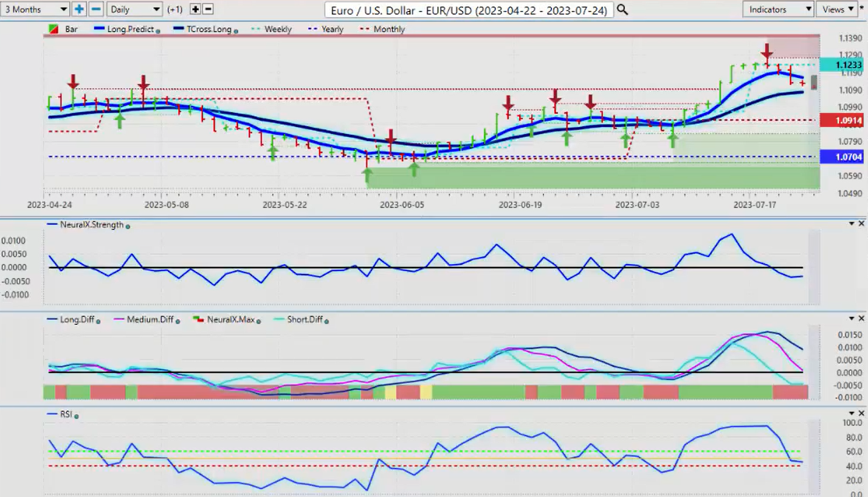Collapse the Diff panel with its arrow
The width and height of the screenshot is (868, 497).
tap(852, 318)
